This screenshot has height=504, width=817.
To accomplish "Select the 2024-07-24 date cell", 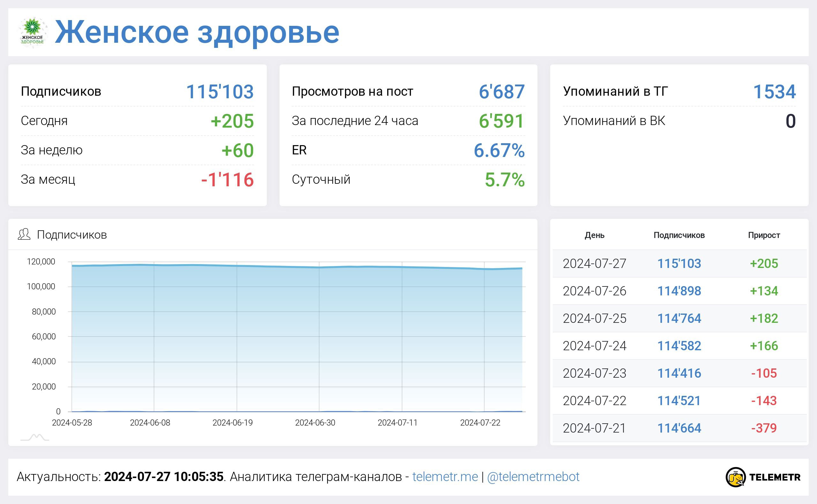I will (x=594, y=346).
